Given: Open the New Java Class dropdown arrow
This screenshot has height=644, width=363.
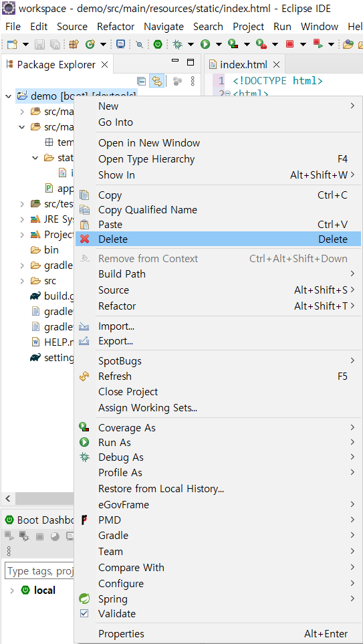Looking at the screenshot, I should coord(103,44).
